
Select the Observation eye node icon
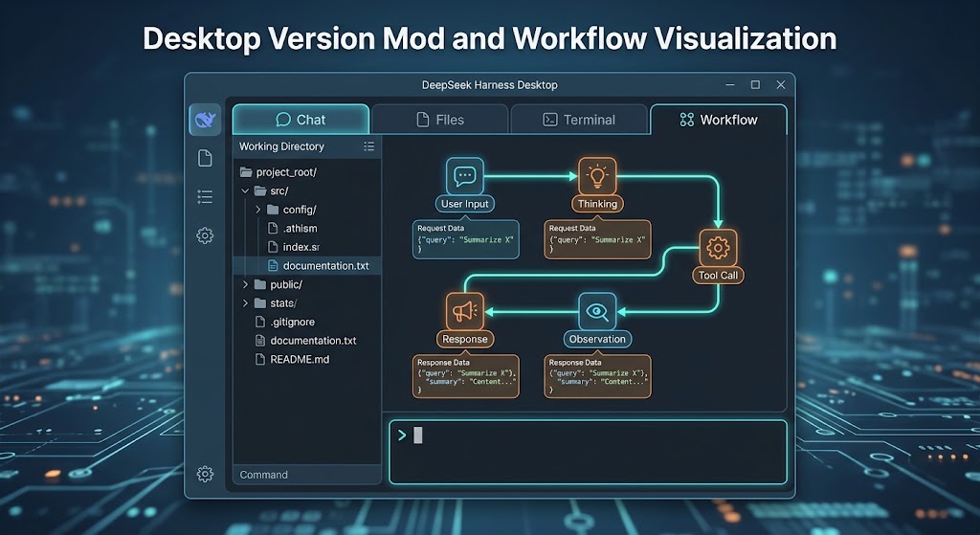click(x=597, y=311)
